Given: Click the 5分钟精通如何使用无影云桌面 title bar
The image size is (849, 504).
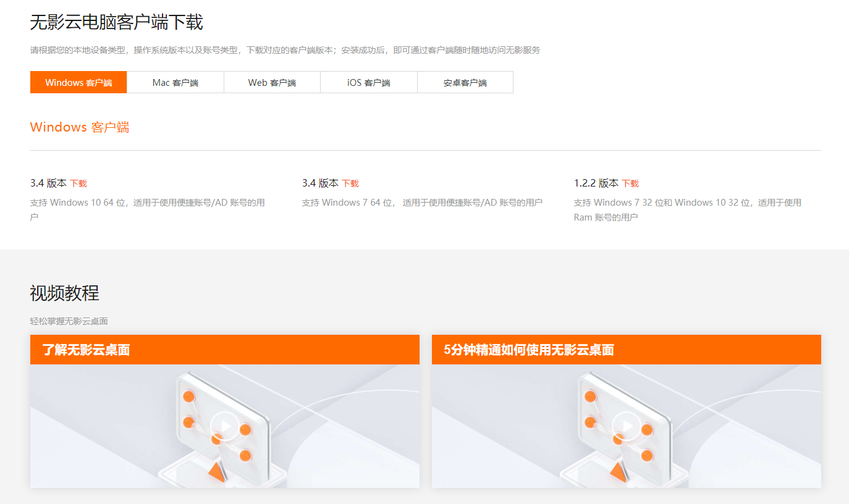Looking at the screenshot, I should click(x=627, y=350).
